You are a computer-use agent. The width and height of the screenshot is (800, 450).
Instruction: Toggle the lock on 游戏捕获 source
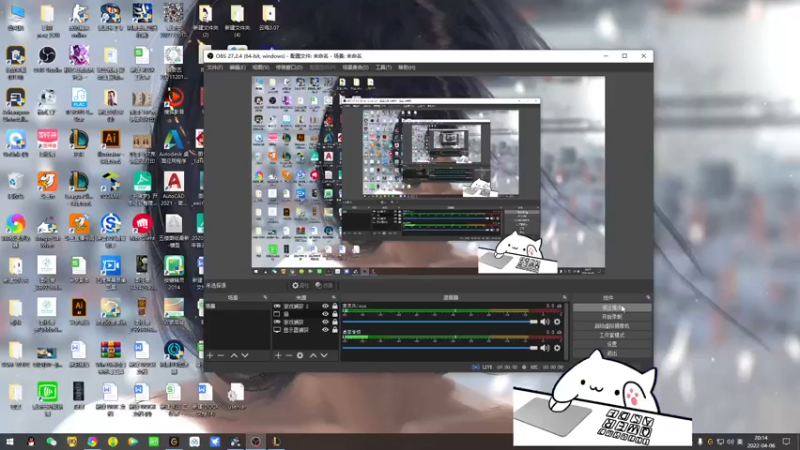tap(335, 322)
